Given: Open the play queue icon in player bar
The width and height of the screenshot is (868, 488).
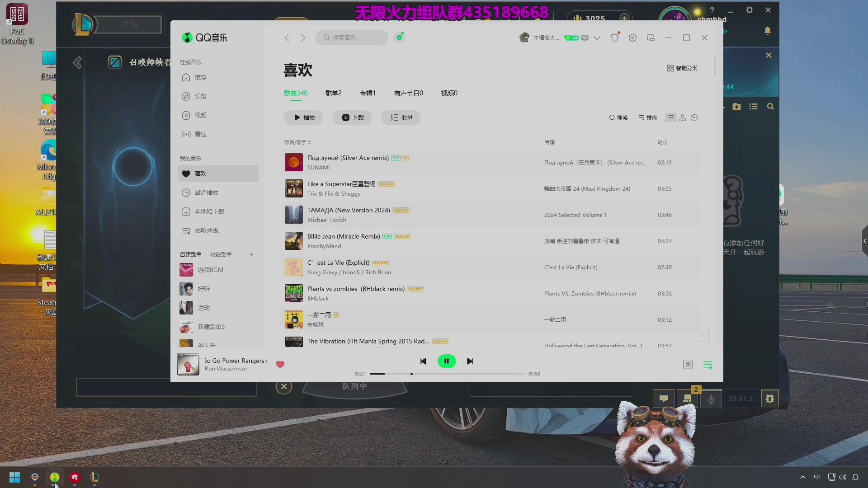Looking at the screenshot, I should [708, 365].
